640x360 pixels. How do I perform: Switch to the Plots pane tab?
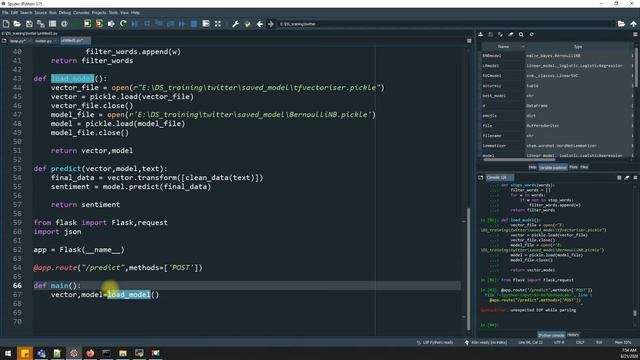tap(573, 167)
